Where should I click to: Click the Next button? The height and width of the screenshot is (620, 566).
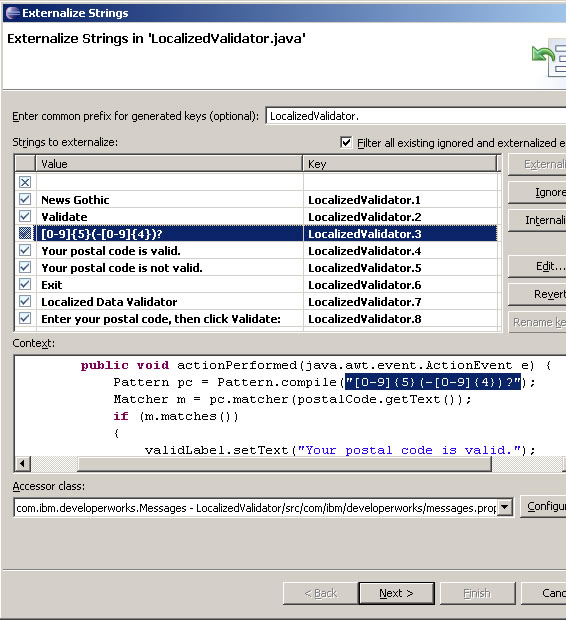(396, 593)
